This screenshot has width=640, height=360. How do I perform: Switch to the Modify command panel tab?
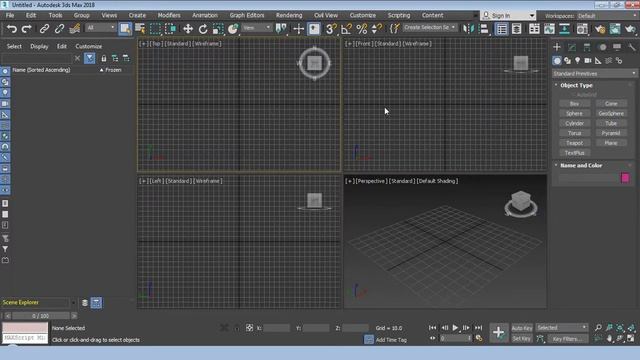[x=572, y=47]
